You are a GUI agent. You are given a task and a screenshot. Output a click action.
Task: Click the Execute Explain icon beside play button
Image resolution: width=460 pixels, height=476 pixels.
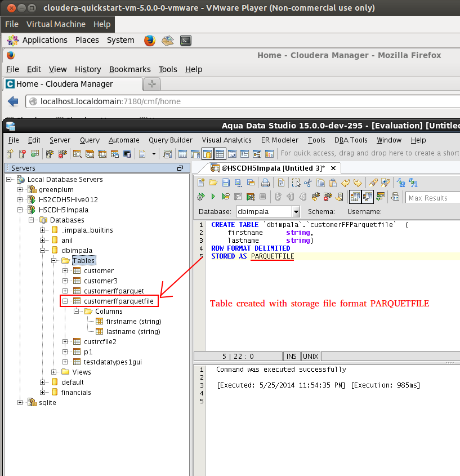point(225,197)
